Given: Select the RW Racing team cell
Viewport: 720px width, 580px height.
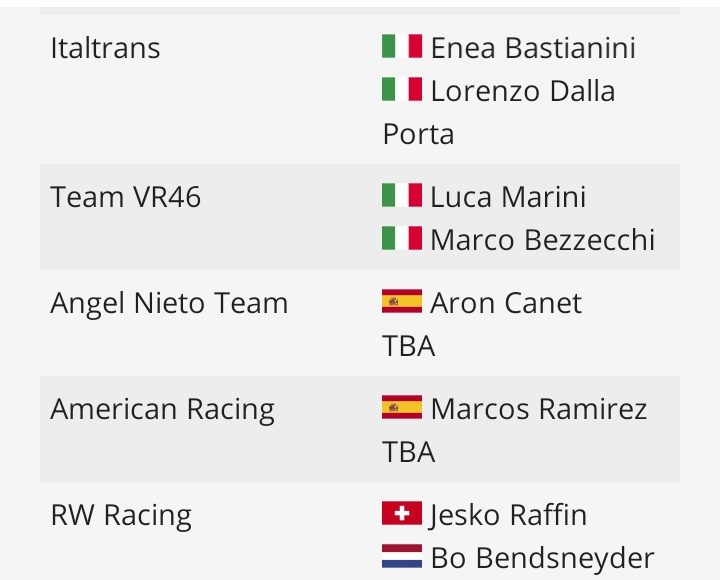Looking at the screenshot, I should 120,515.
